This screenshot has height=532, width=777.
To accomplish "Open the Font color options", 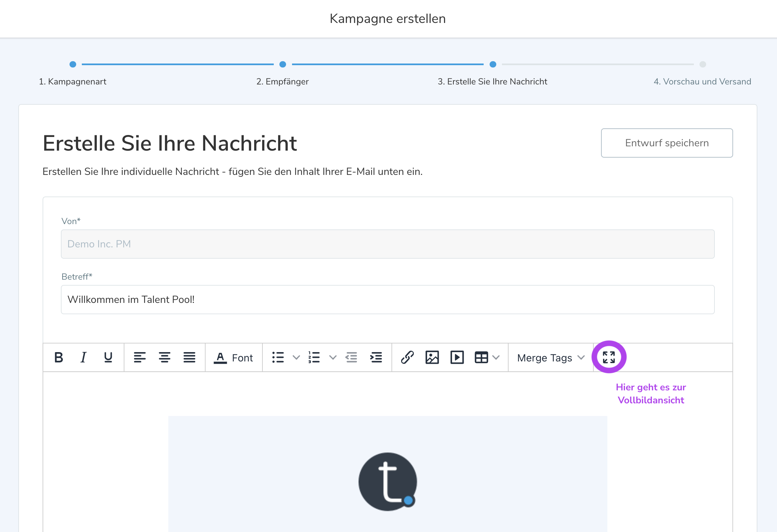I will (x=233, y=357).
